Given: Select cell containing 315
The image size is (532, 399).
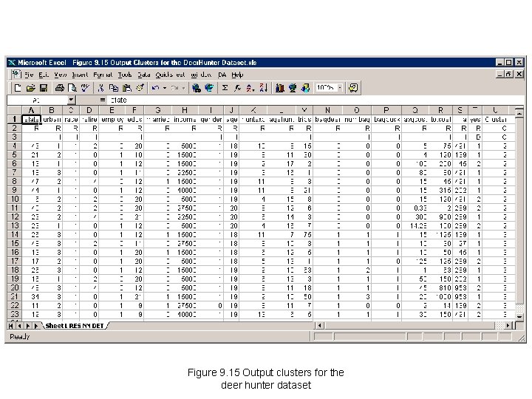Looking at the screenshot, I should (x=440, y=191).
